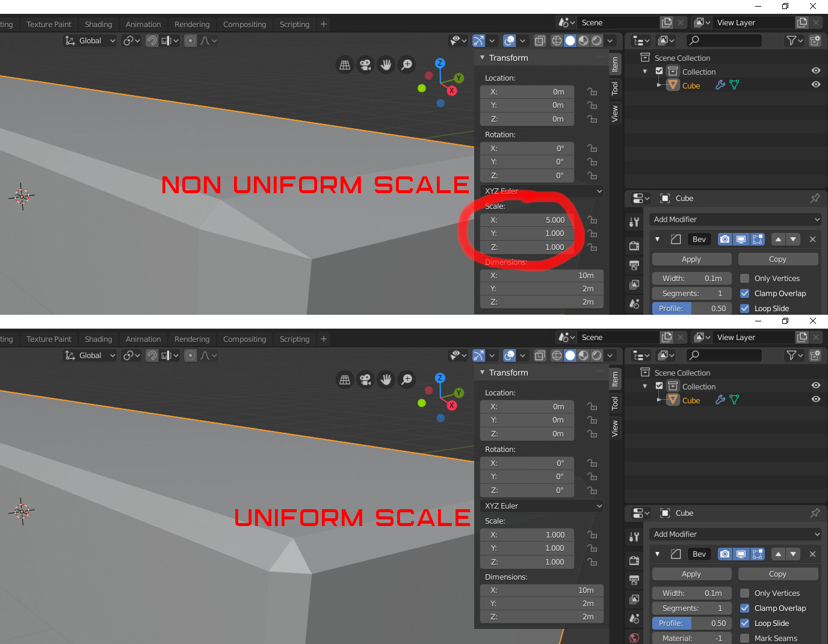
Task: Move Bevel modifier up in the upper window
Action: (778, 239)
